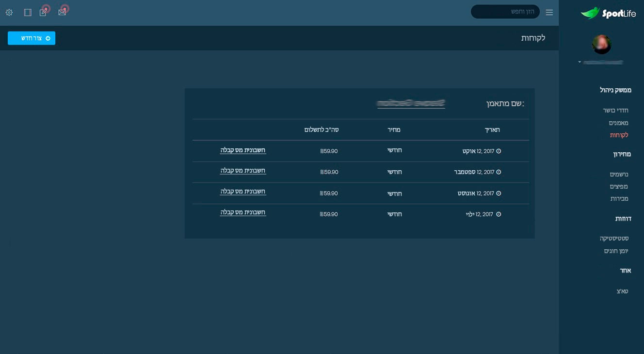Select מאמנים in the sidebar menu
Screen dimensions: 644x354
618,123
